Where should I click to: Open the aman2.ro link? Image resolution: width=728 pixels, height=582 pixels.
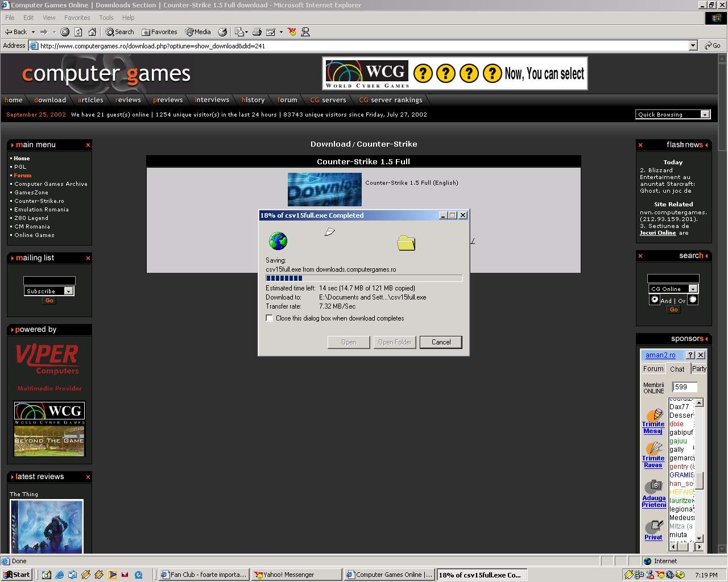[x=660, y=355]
